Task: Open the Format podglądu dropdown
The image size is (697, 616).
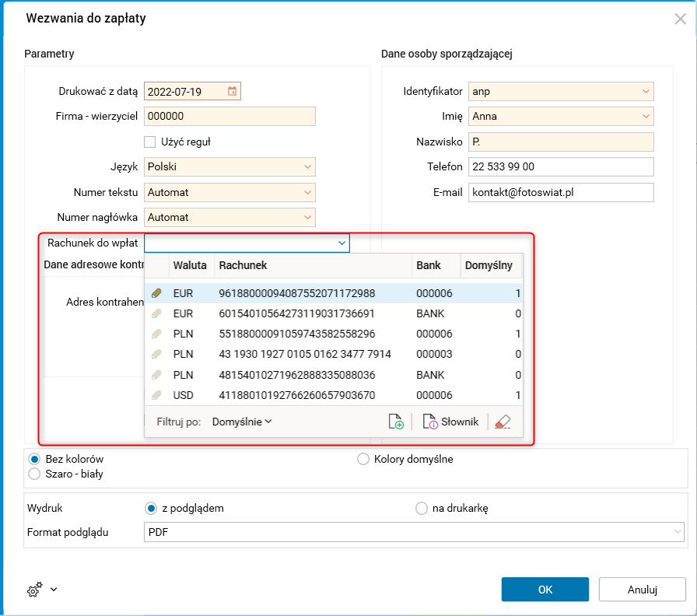Action: [677, 532]
